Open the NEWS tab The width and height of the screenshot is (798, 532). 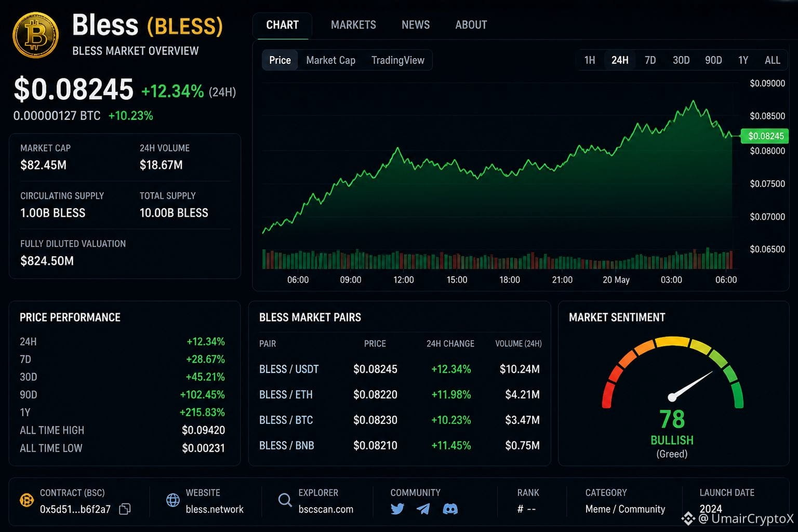click(416, 25)
